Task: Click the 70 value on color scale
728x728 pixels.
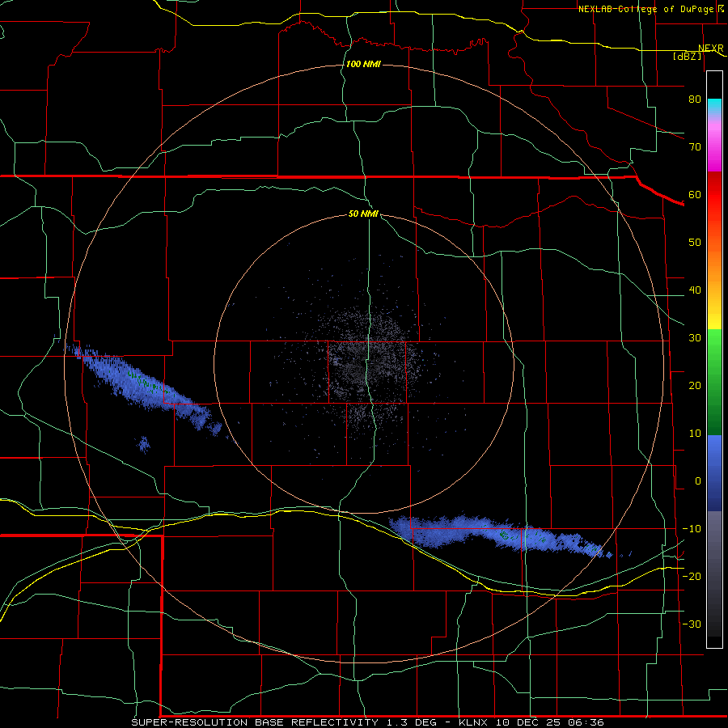Action: tap(695, 147)
